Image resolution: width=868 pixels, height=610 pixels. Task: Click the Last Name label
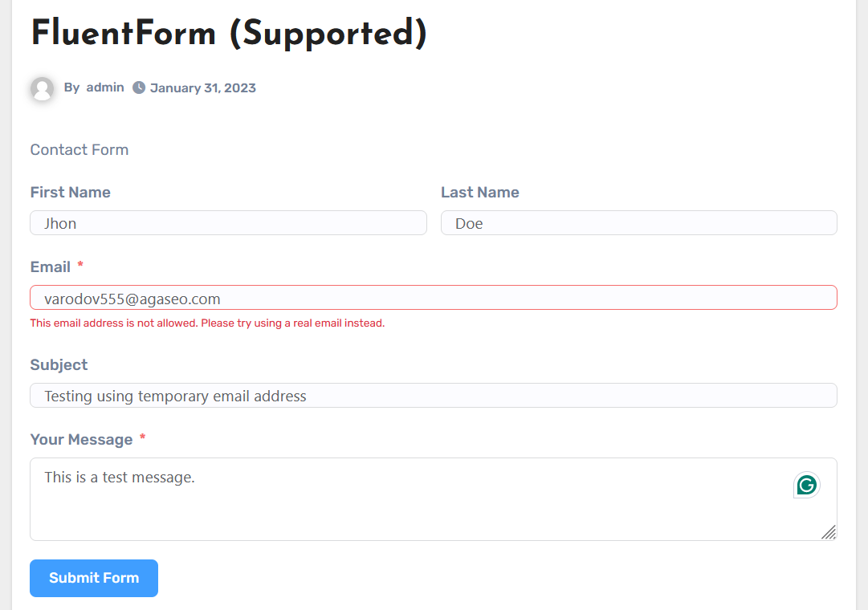pos(480,193)
